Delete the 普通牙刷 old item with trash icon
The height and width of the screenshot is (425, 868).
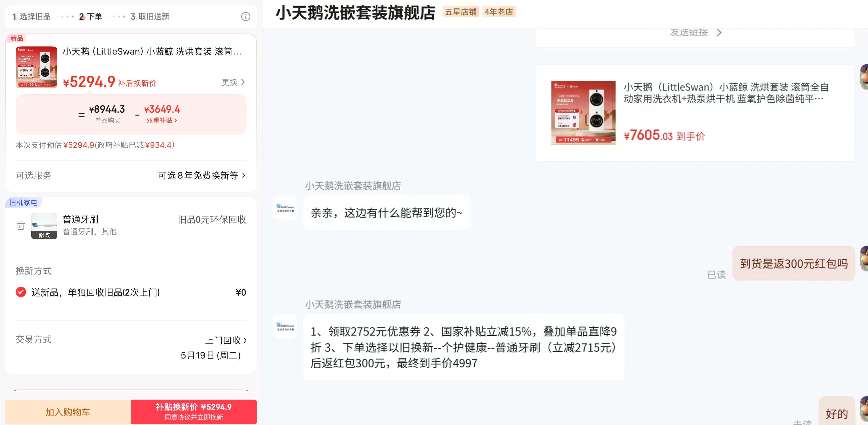tap(21, 226)
